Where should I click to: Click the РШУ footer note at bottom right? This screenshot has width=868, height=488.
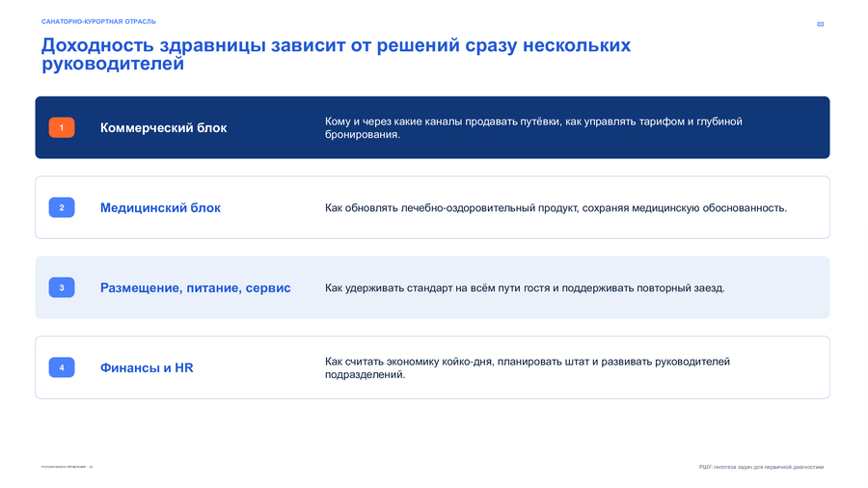761,467
